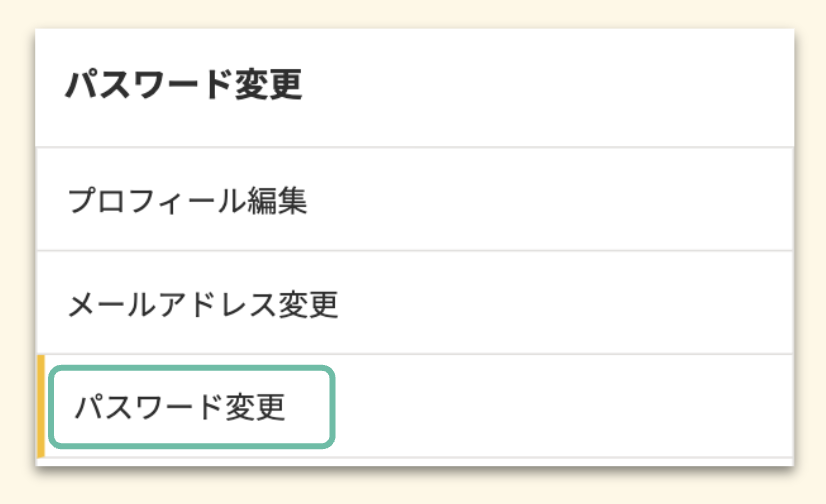Screen dimensions: 826x504
Task: Go to profile editing (プロフィール編集)
Action: 187,201
